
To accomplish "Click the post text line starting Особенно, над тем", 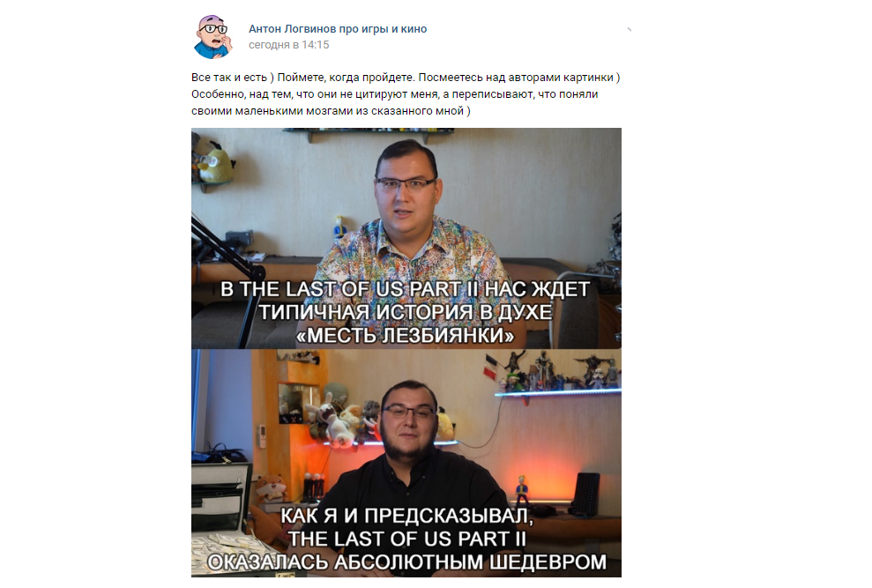I will point(394,94).
